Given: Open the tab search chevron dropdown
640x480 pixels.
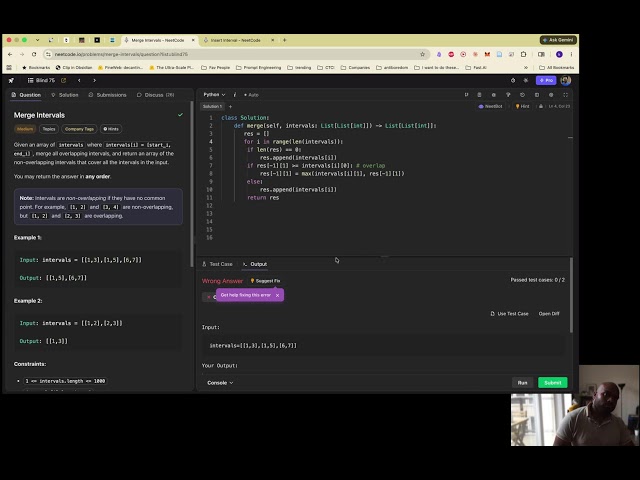Looking at the screenshot, I should coord(38,40).
